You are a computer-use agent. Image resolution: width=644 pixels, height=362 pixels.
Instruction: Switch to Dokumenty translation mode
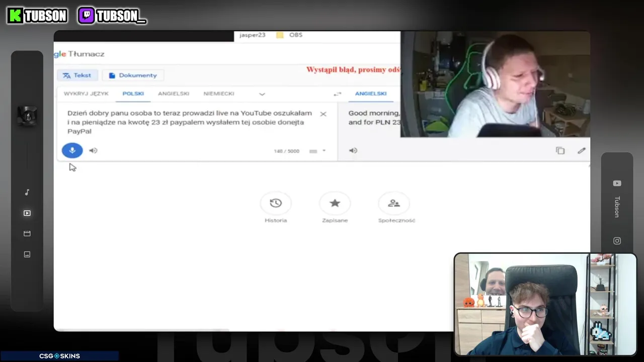133,75
